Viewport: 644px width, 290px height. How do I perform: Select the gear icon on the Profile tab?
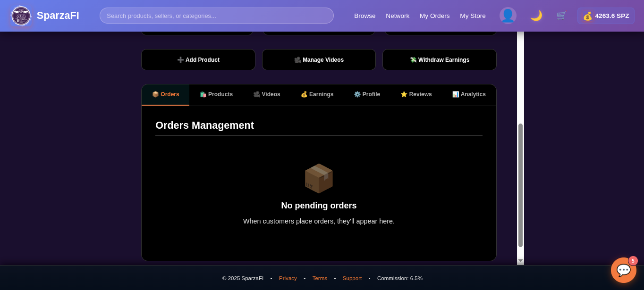[x=356, y=94]
